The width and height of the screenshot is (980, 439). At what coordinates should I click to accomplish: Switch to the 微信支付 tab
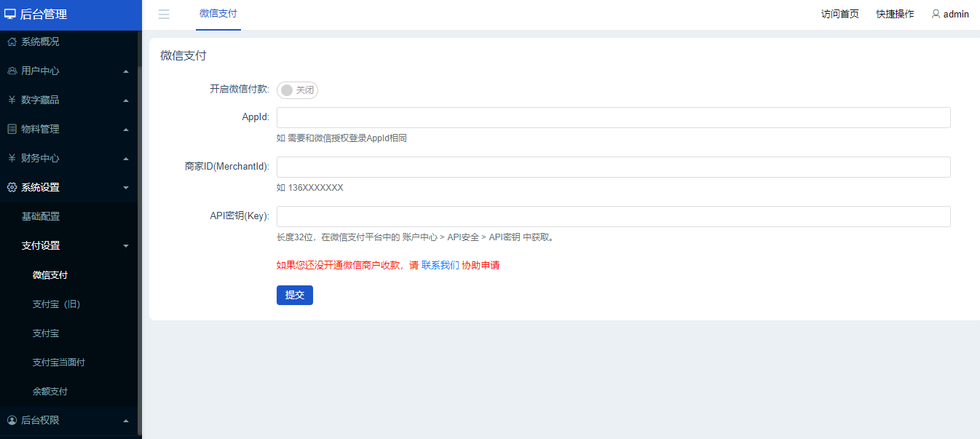tap(218, 14)
